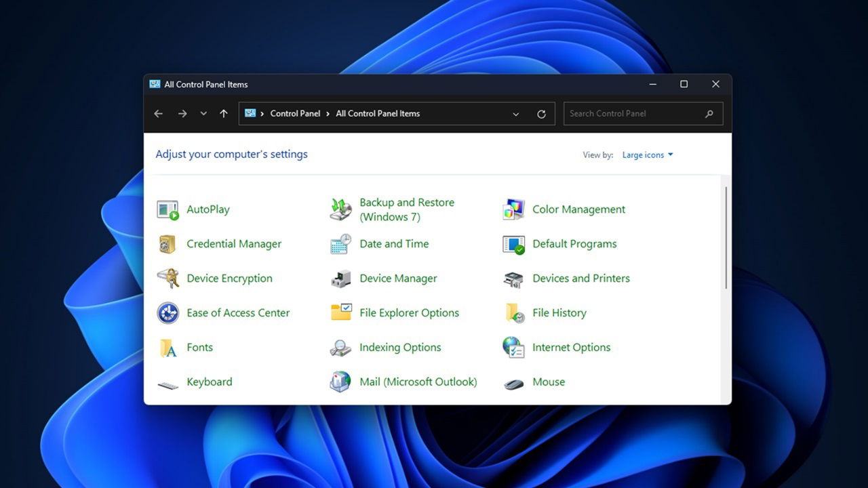Open Credential Manager
The width and height of the screenshot is (868, 488).
pos(233,244)
